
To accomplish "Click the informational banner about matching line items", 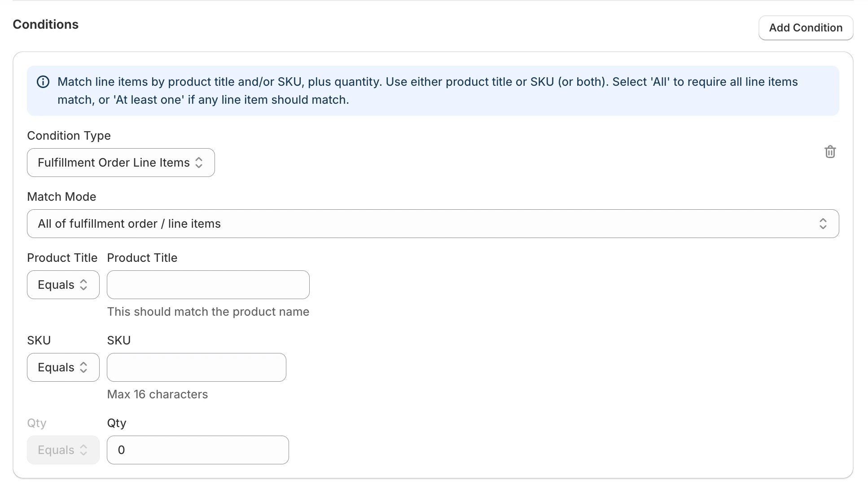I will click(x=433, y=91).
